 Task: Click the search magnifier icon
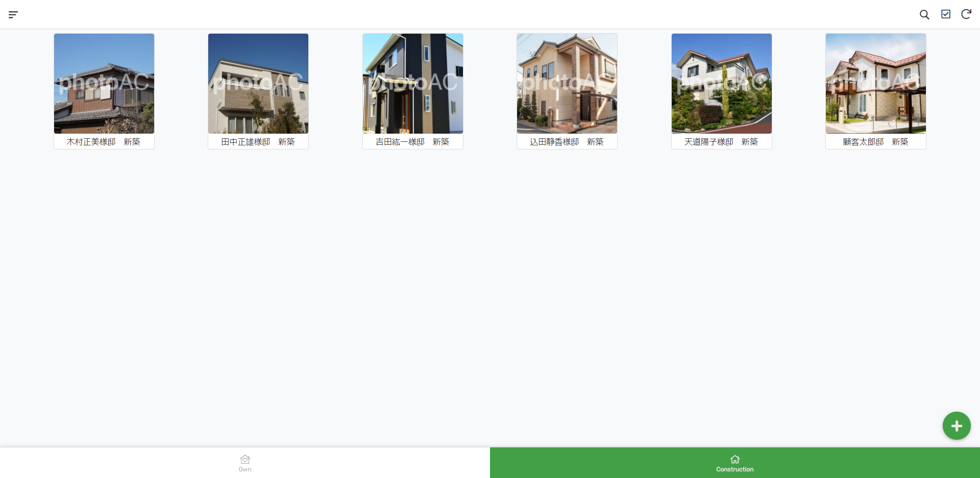(x=924, y=14)
